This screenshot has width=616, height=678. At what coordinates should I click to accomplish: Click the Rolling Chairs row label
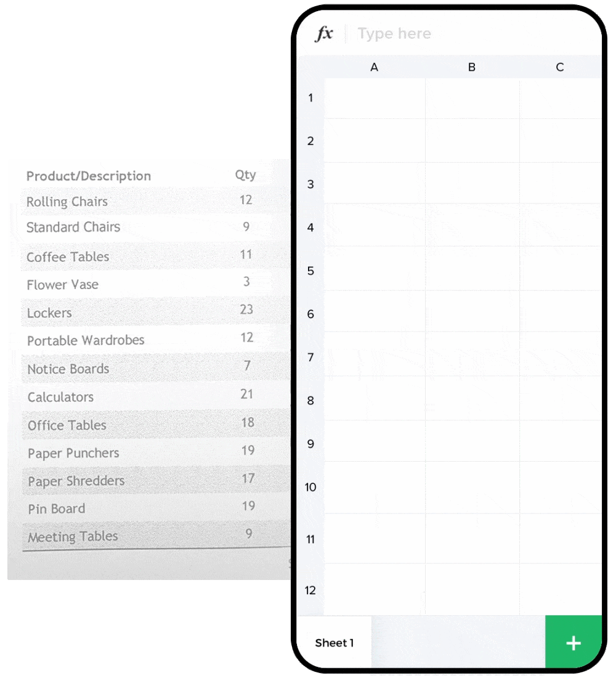(67, 202)
